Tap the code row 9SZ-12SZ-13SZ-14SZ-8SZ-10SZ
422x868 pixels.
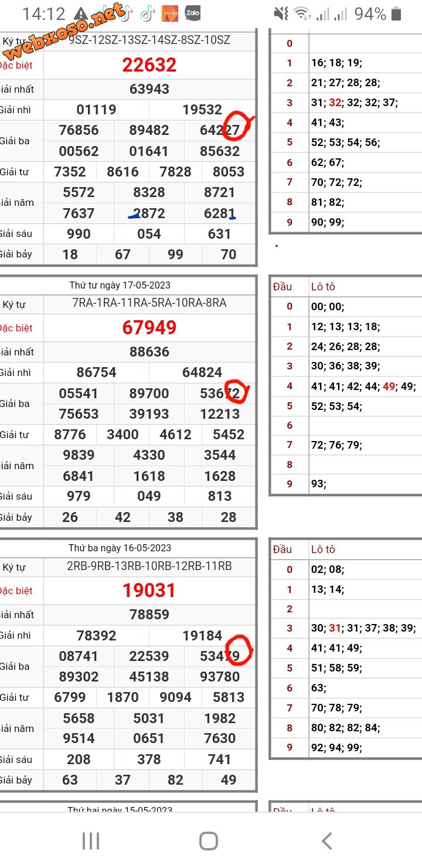(149, 40)
